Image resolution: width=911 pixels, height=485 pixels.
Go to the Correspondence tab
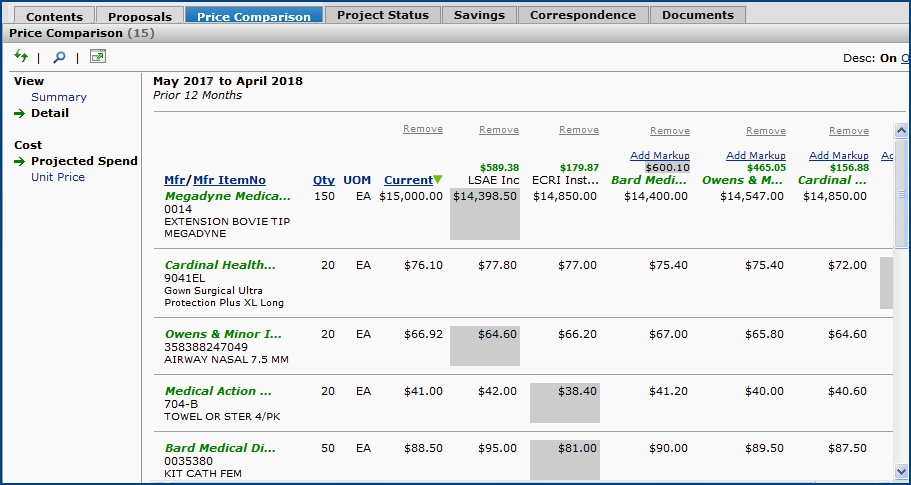pyautogui.click(x=583, y=15)
